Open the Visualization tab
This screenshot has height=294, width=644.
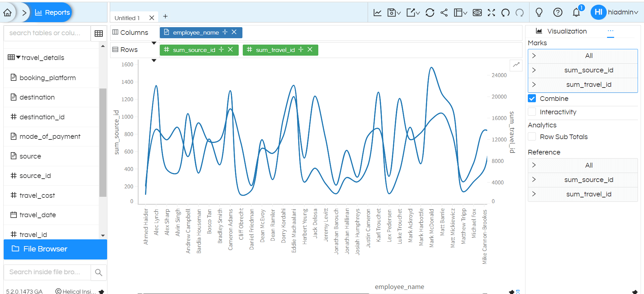[x=561, y=31]
